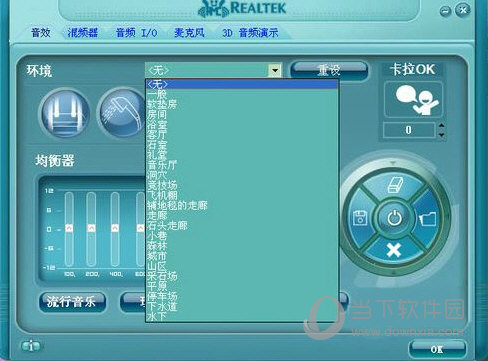Click the equalizer save floppy icon
The width and height of the screenshot is (488, 361).
(x=360, y=218)
